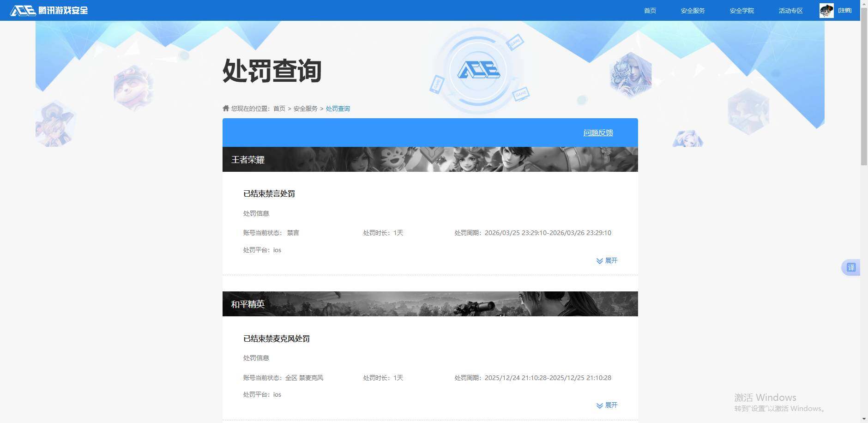Click the 注销 logout link
Screen dimensions: 868x423
(845, 10)
